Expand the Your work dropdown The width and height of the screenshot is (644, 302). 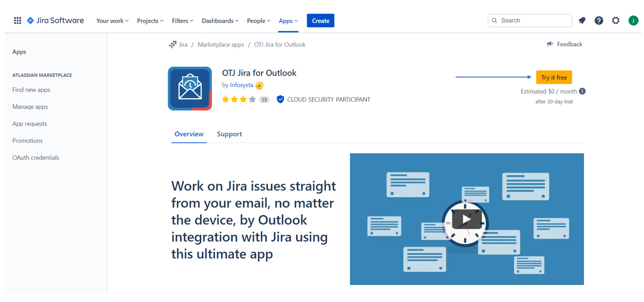[x=112, y=21]
